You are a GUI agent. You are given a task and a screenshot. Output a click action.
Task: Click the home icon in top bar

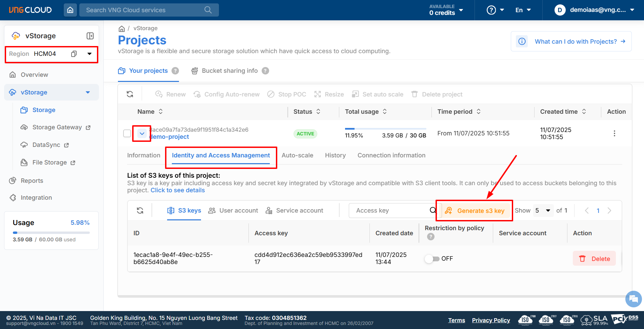[70, 10]
